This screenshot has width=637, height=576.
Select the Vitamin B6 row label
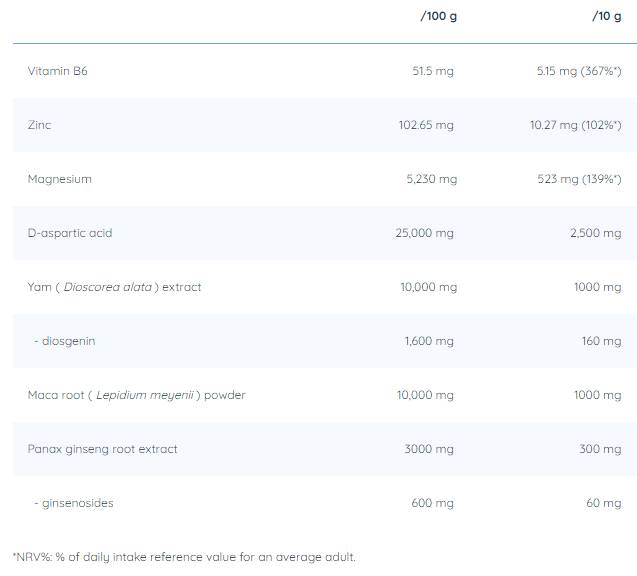[58, 71]
